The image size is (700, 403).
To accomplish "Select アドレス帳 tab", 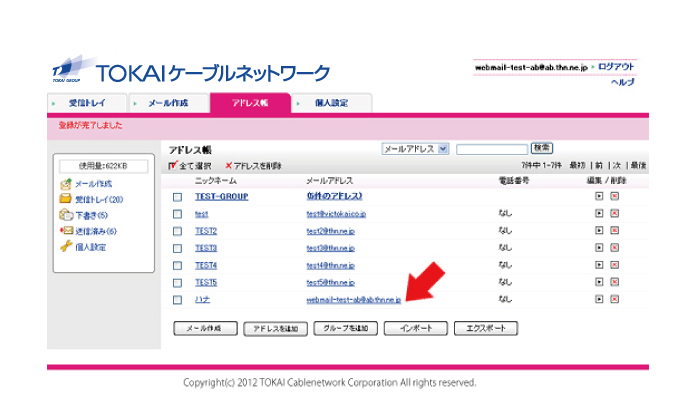I will [x=250, y=103].
